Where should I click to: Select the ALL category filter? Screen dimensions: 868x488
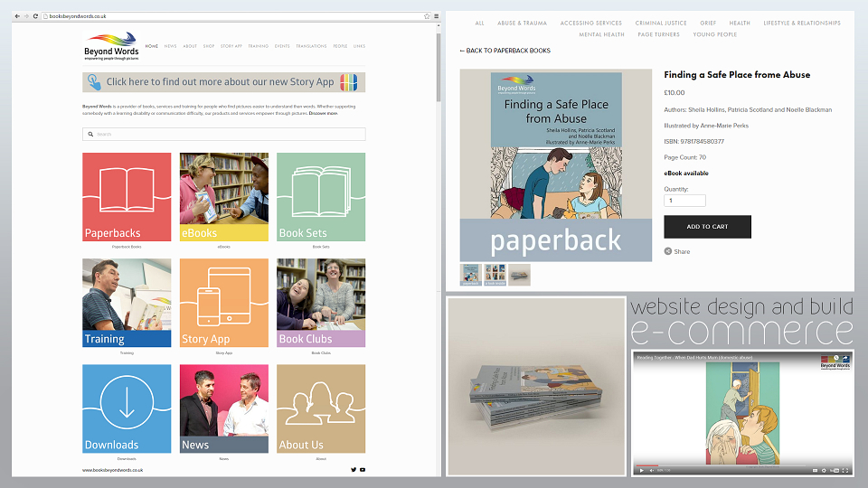[479, 23]
